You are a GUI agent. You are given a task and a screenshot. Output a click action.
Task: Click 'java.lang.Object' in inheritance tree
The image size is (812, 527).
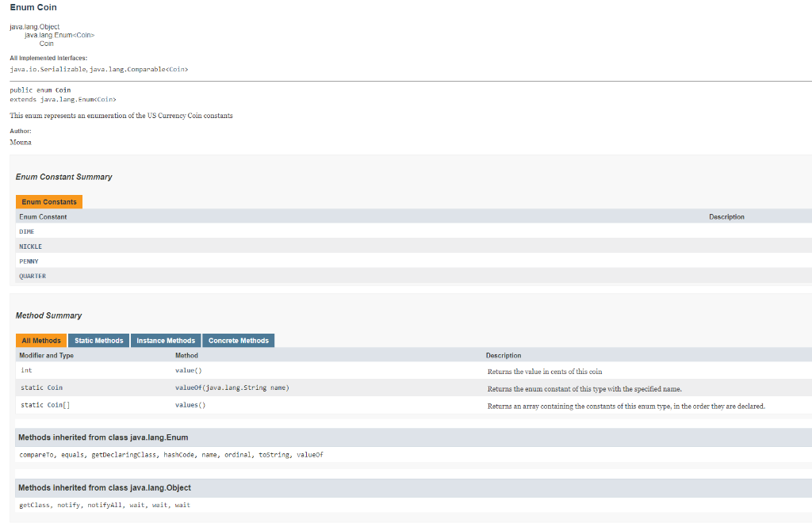pos(35,27)
